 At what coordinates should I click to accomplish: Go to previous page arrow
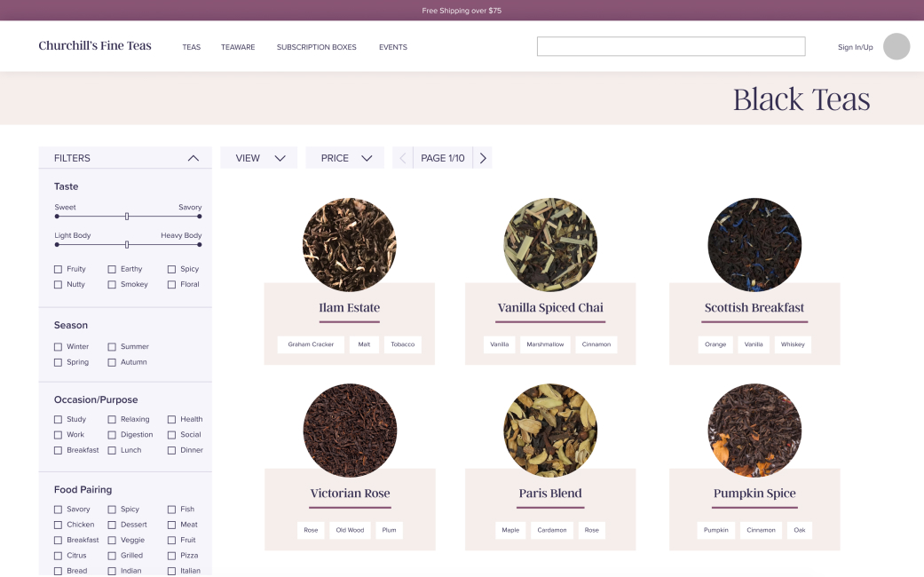(x=403, y=158)
